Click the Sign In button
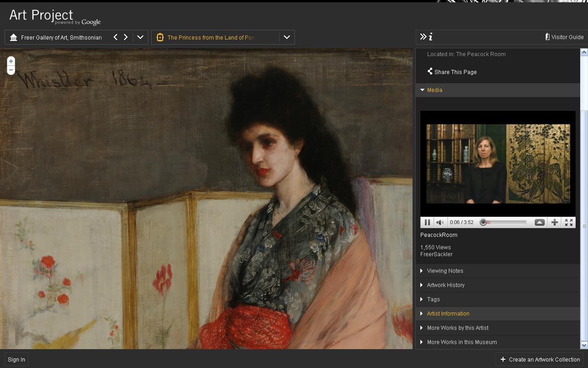Viewport: 588px width, 368px height. 17,359
